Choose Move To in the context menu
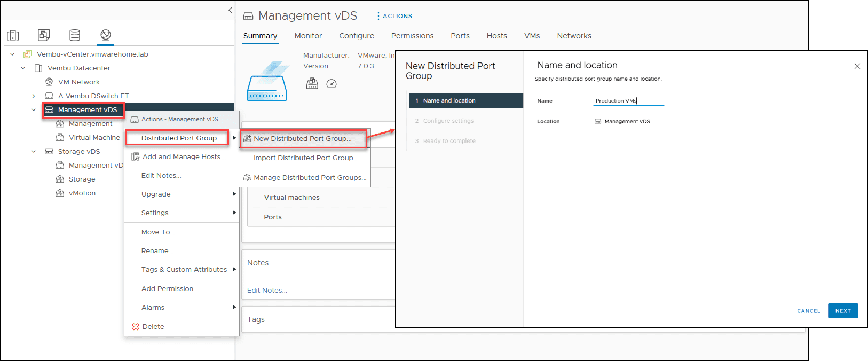 point(182,232)
